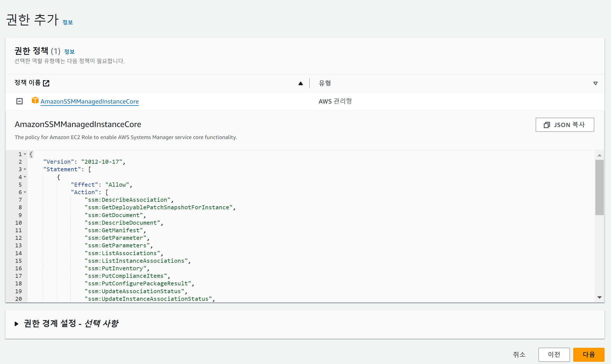Fold the Statement array at line 3
This screenshot has height=364, width=611.
(25, 169)
